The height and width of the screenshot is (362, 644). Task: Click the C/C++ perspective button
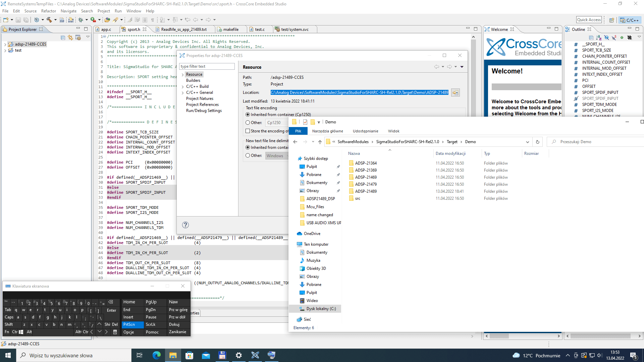coord(630,20)
